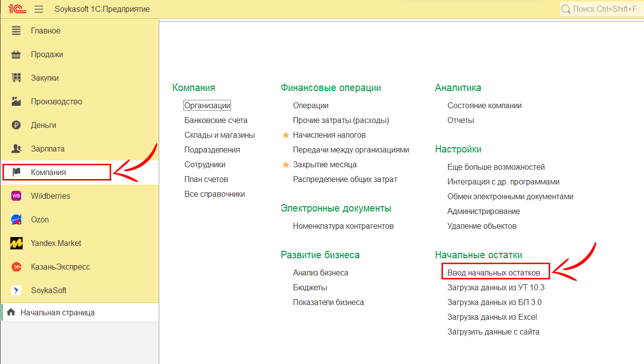Click the Закупки cart icon
The image size is (644, 364).
point(16,78)
